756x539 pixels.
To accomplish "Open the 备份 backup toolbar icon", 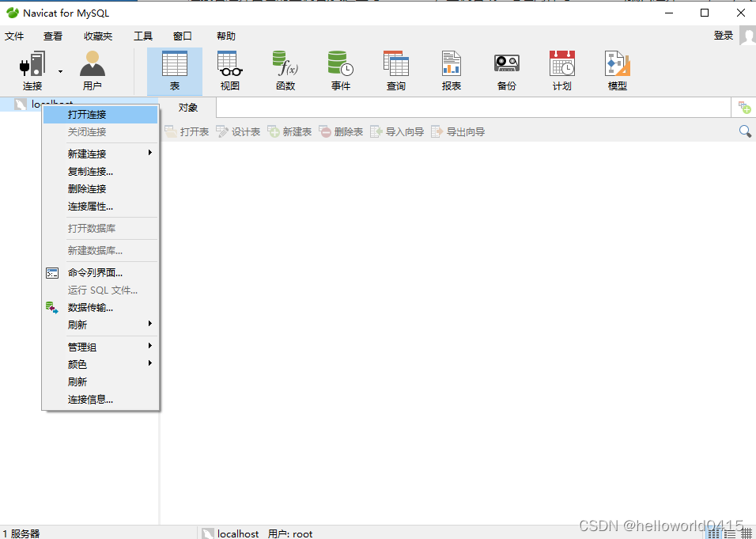I will 507,71.
